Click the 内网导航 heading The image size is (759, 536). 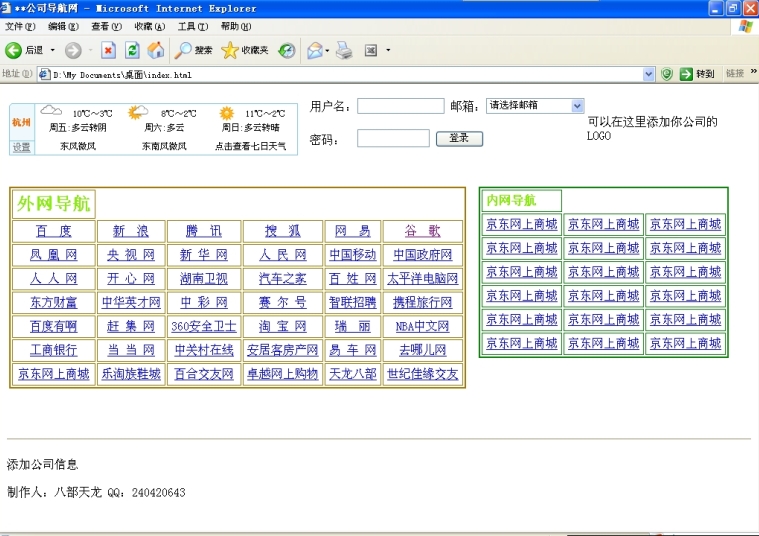511,200
